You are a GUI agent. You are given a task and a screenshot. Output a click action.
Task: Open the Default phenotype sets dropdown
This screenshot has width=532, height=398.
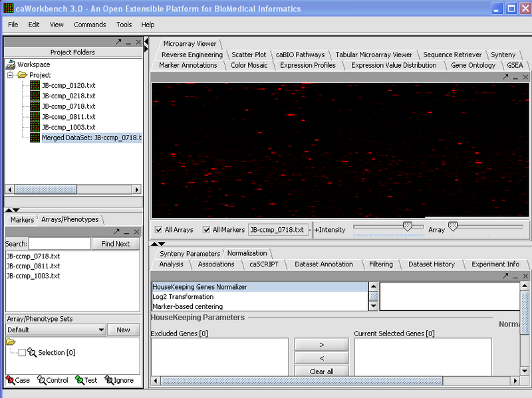tap(100, 330)
